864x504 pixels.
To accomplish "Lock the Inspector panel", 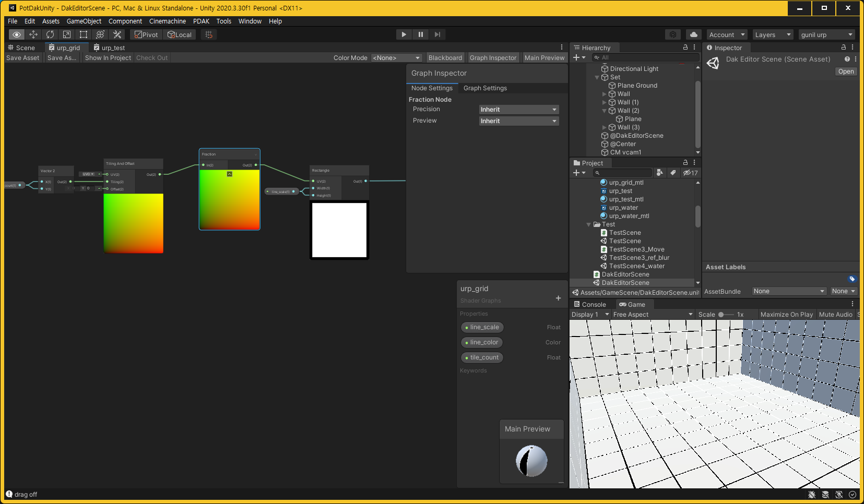I will (x=844, y=47).
